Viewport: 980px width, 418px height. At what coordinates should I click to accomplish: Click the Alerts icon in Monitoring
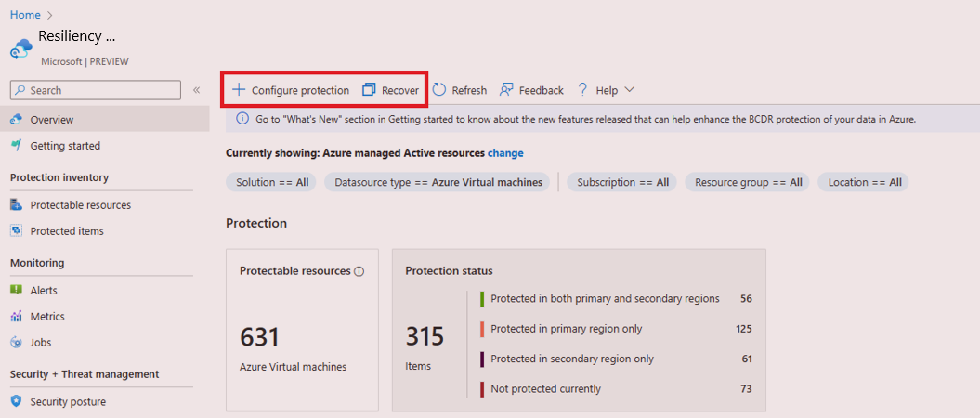click(x=17, y=291)
